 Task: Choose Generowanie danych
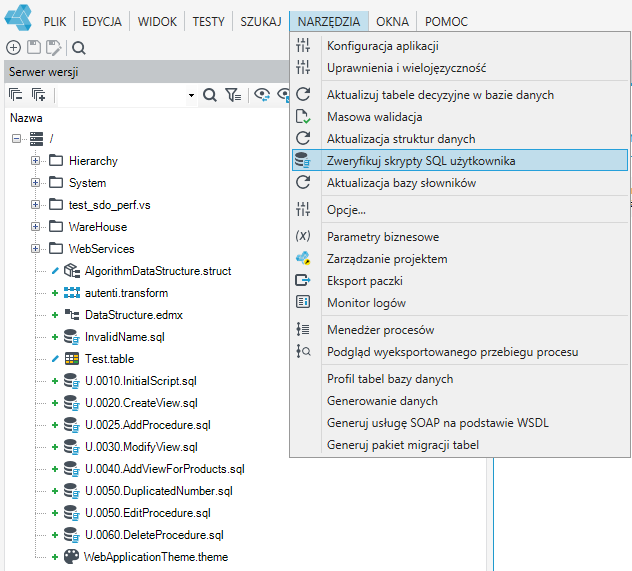[x=460, y=401]
